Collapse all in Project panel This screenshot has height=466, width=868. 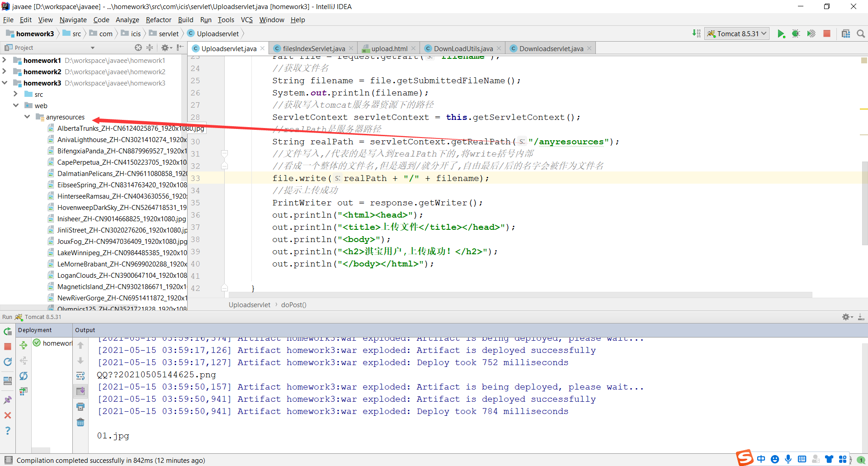tap(150, 48)
